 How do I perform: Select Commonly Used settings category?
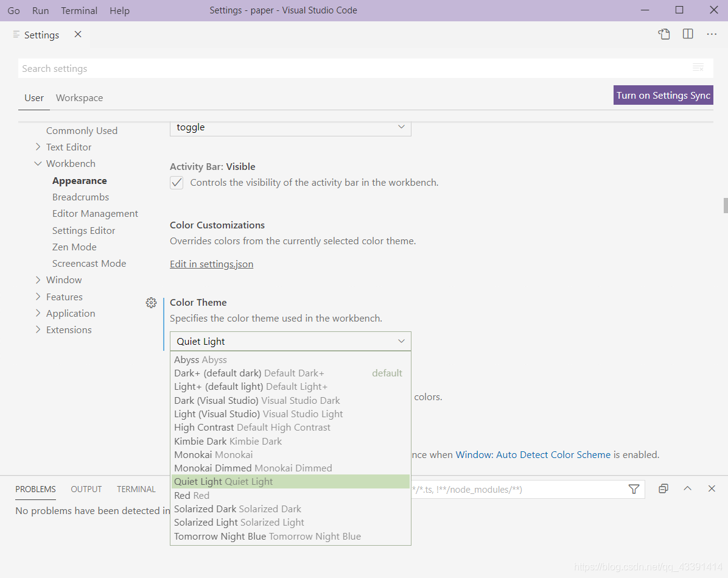[x=82, y=130]
